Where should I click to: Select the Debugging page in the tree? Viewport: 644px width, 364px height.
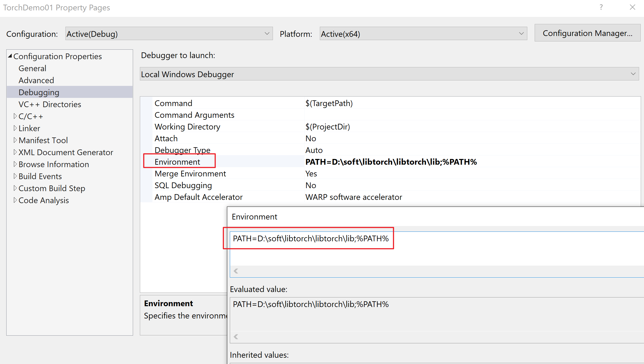click(39, 92)
